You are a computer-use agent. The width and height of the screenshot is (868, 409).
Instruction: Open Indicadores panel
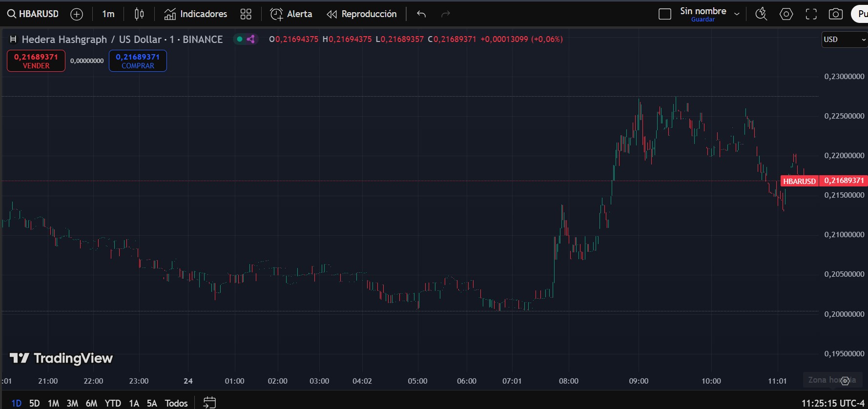196,14
